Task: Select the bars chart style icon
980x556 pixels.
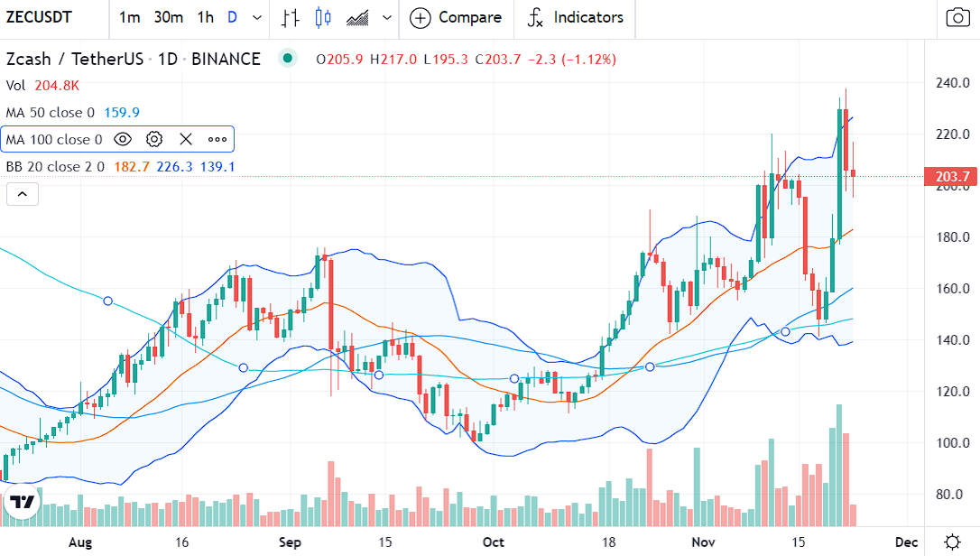Action: 289,18
